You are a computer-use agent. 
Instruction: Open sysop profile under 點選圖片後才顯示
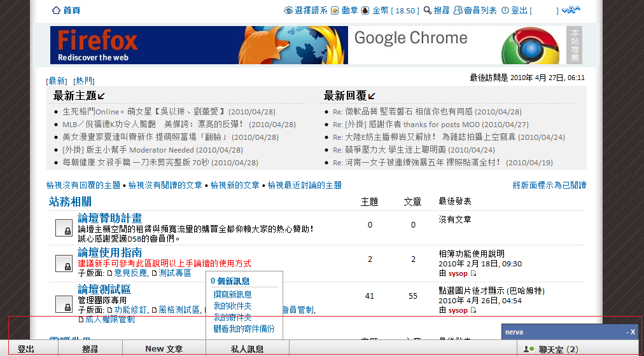[458, 310]
